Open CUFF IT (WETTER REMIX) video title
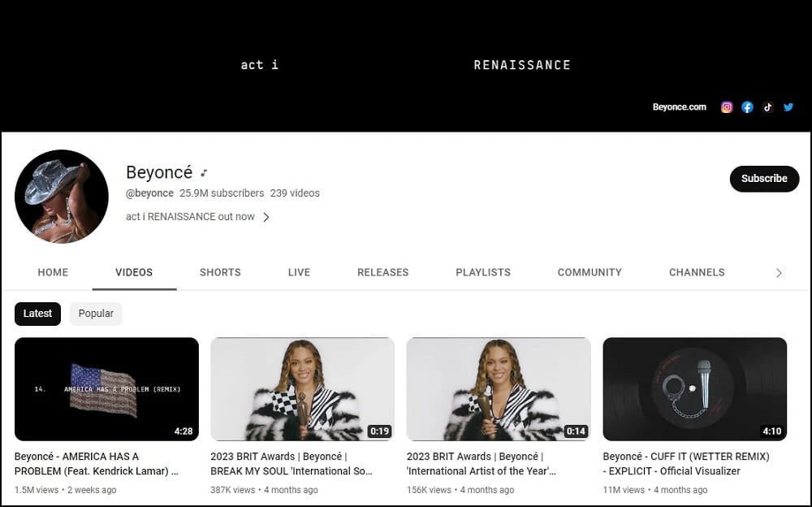Viewport: 812px width, 507px height. (x=686, y=464)
